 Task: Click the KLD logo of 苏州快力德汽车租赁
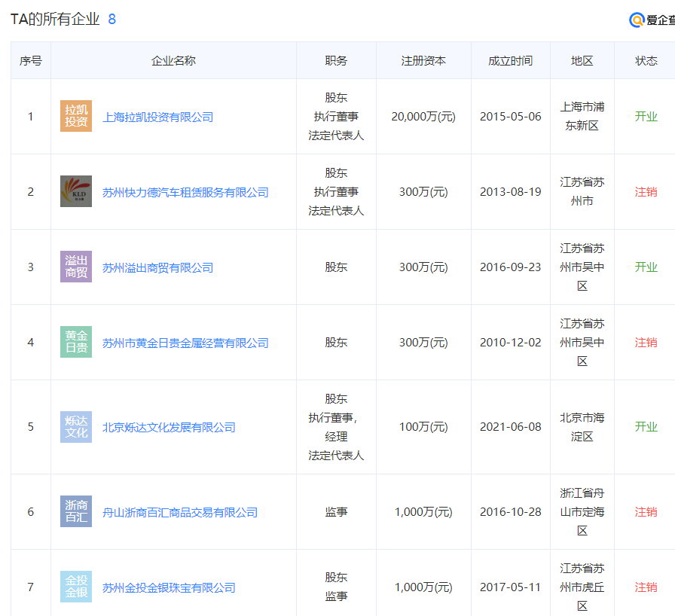click(x=76, y=191)
